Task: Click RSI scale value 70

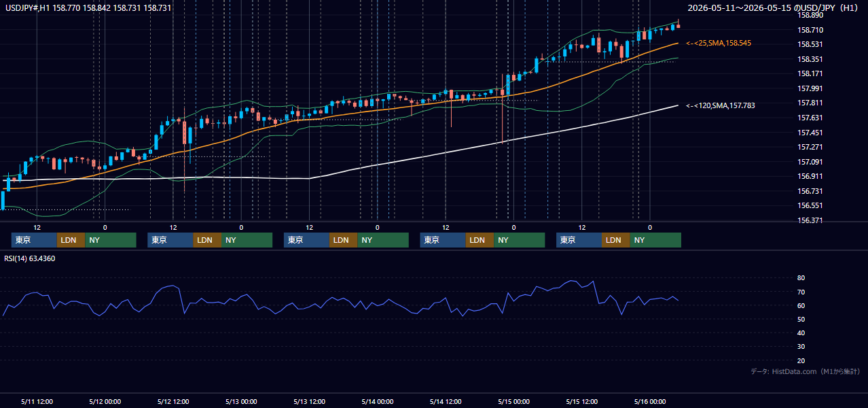Action: point(801,292)
